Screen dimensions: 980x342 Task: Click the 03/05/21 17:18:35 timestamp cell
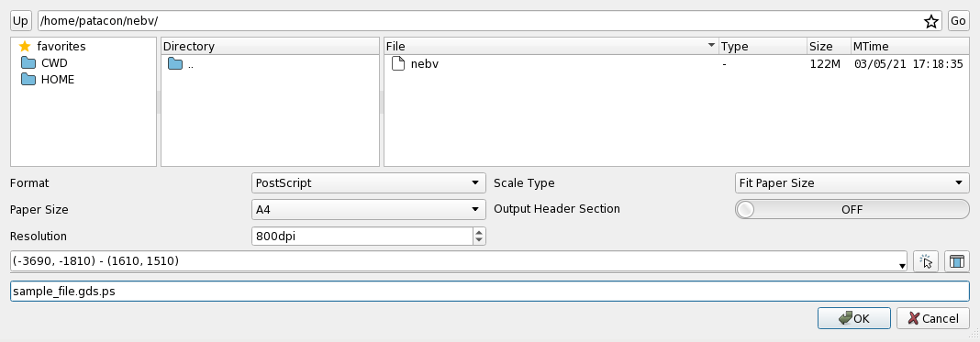908,63
